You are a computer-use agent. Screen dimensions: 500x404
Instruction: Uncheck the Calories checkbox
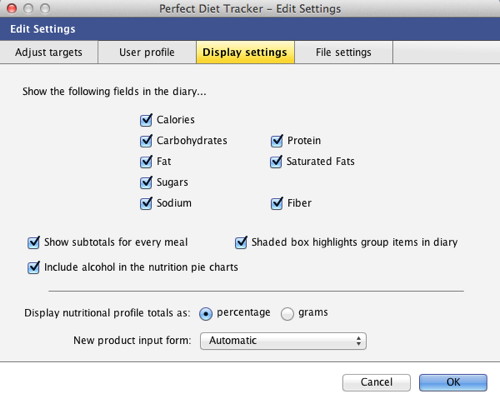point(146,120)
